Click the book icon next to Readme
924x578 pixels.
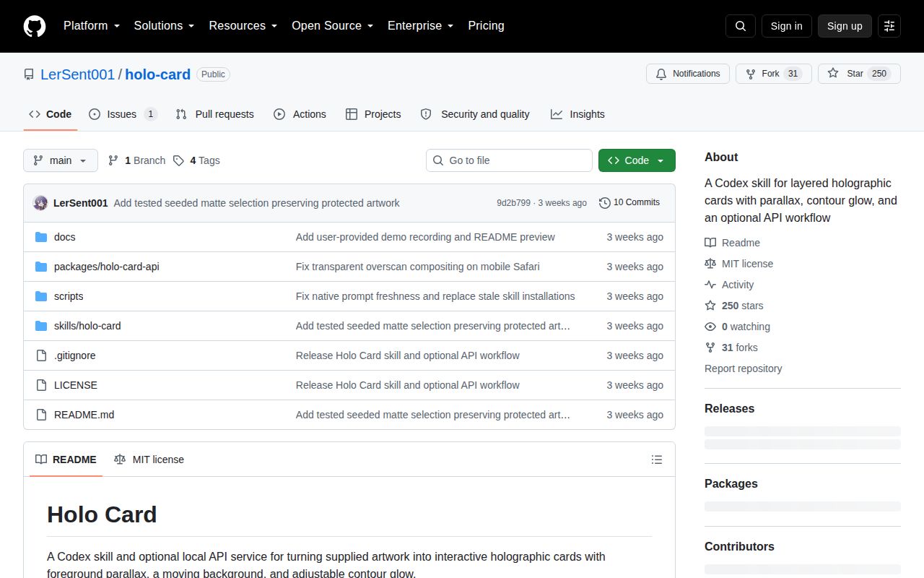coord(710,243)
